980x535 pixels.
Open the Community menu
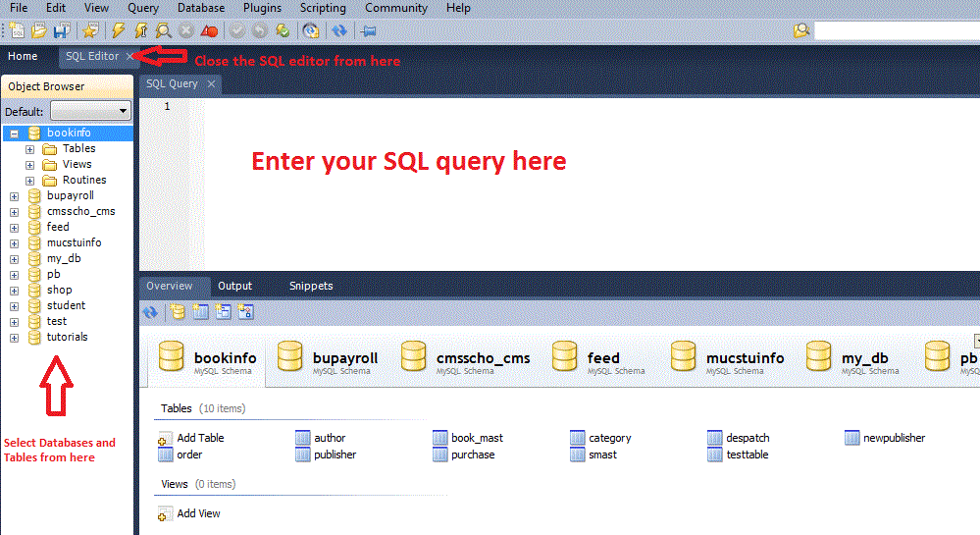pos(396,8)
